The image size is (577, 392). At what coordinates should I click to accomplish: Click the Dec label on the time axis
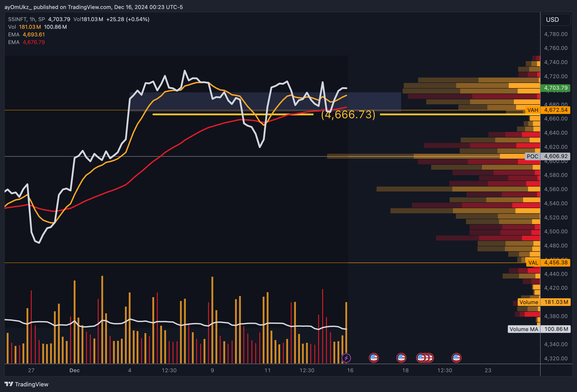click(74, 370)
